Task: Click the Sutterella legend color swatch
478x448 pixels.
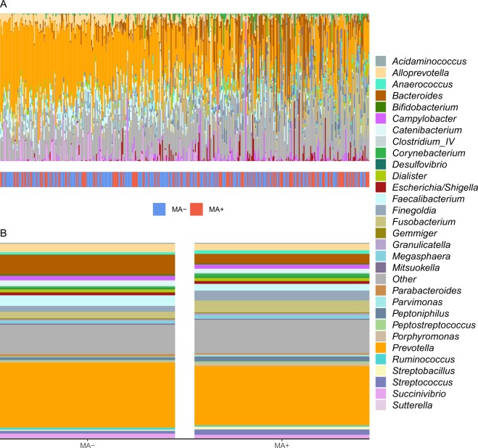Action: tap(380, 405)
